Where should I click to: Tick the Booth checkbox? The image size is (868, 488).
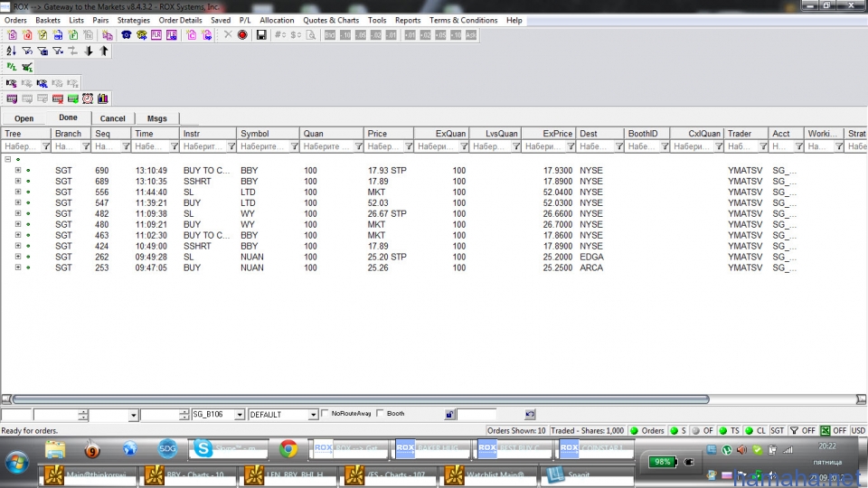[380, 413]
